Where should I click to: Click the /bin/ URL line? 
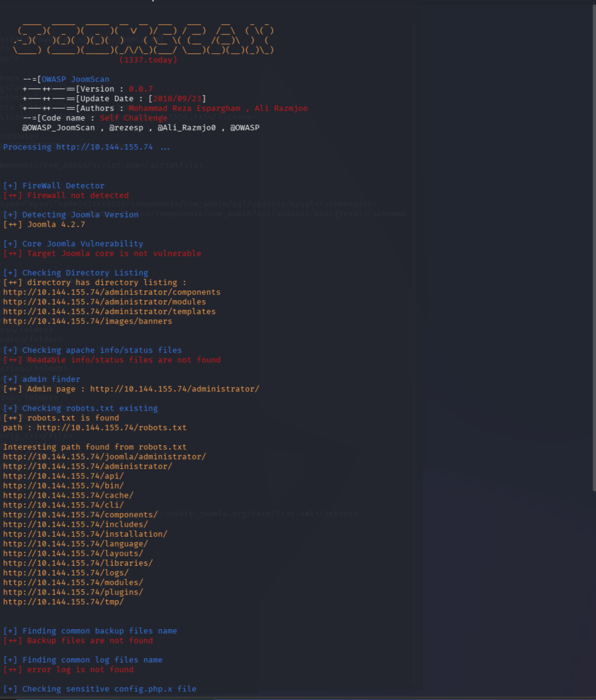point(63,485)
